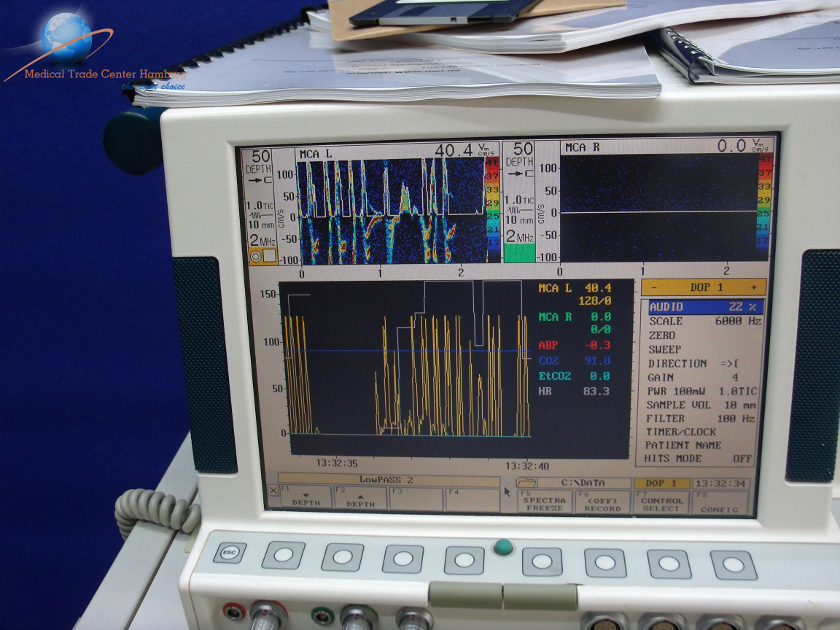Click the white square icon under 2 MHz

[x=269, y=256]
